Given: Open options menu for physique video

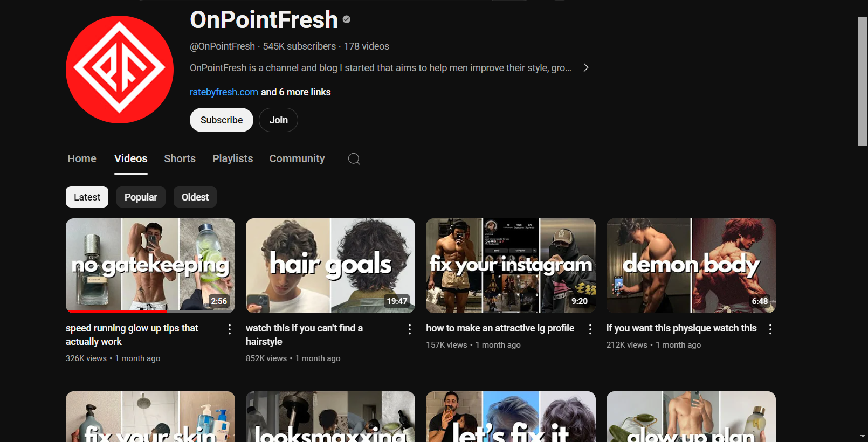Looking at the screenshot, I should [770, 329].
